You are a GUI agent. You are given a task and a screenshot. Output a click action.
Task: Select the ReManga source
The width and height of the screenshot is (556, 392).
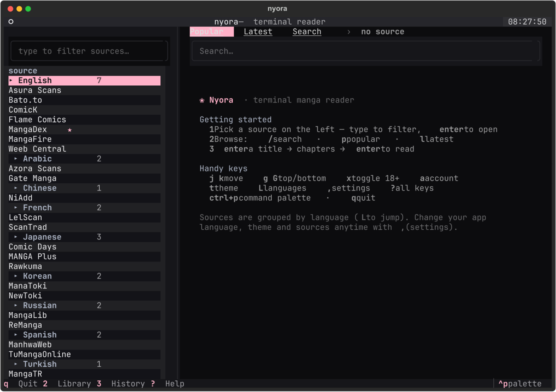coord(85,325)
